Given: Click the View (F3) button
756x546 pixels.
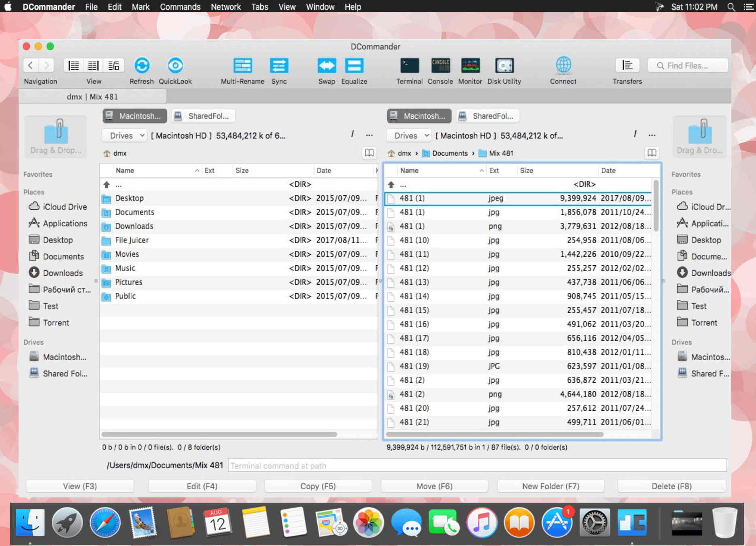Looking at the screenshot, I should click(80, 486).
